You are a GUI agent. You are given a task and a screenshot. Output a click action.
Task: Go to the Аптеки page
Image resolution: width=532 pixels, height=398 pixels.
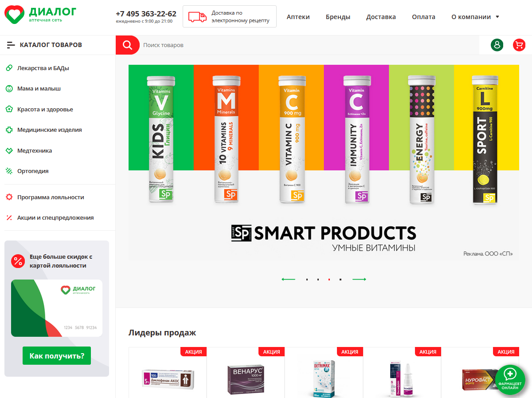click(298, 17)
